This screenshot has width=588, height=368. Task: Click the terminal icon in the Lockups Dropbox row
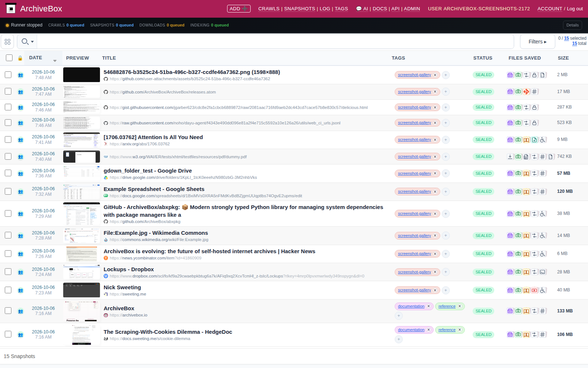click(x=543, y=272)
